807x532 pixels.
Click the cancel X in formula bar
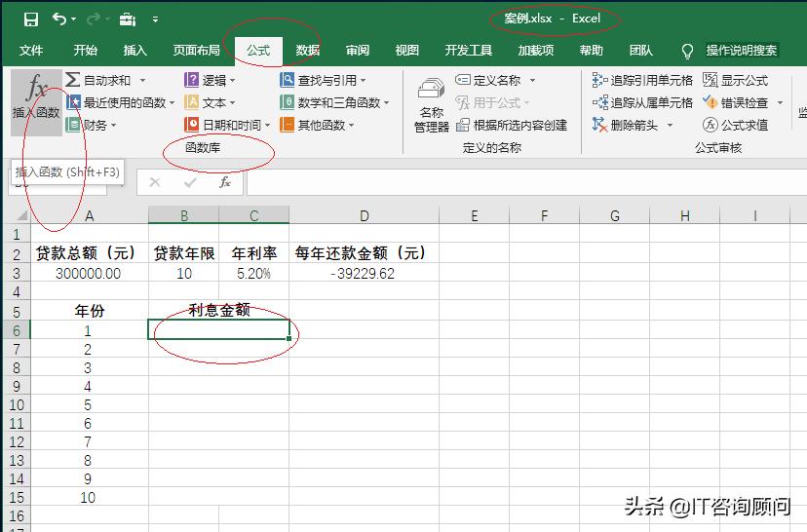click(154, 182)
